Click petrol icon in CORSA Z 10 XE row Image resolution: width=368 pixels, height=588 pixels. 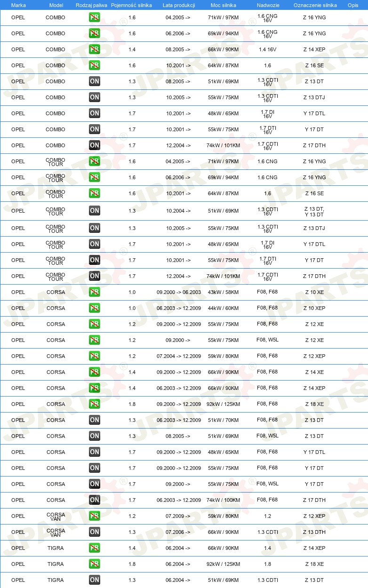(x=94, y=292)
